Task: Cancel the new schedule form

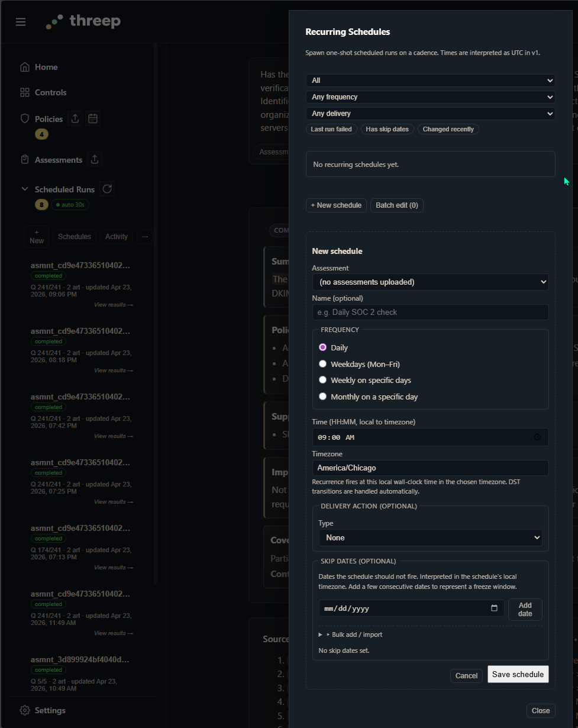Action: (x=466, y=675)
